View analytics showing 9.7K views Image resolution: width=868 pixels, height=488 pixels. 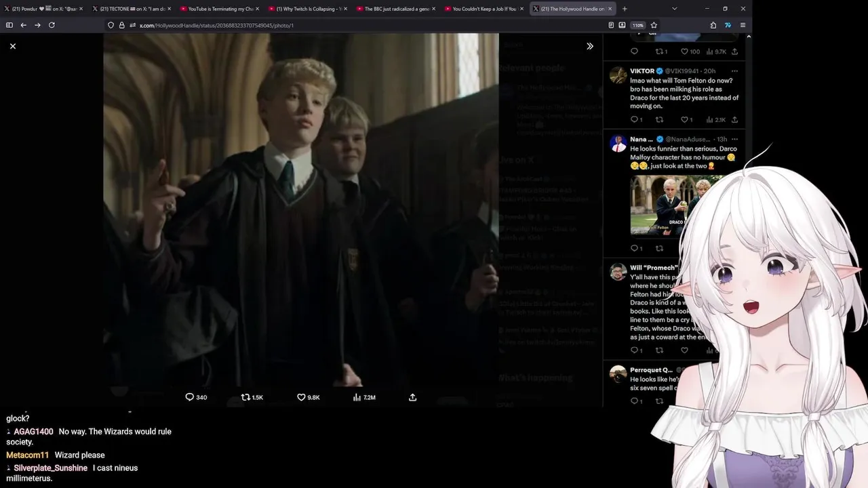[716, 52]
